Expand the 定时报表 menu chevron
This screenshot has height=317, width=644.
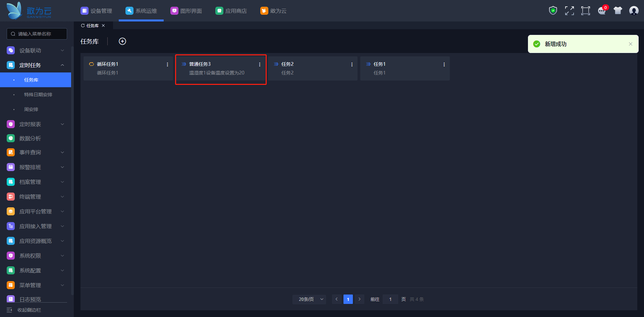click(x=62, y=124)
